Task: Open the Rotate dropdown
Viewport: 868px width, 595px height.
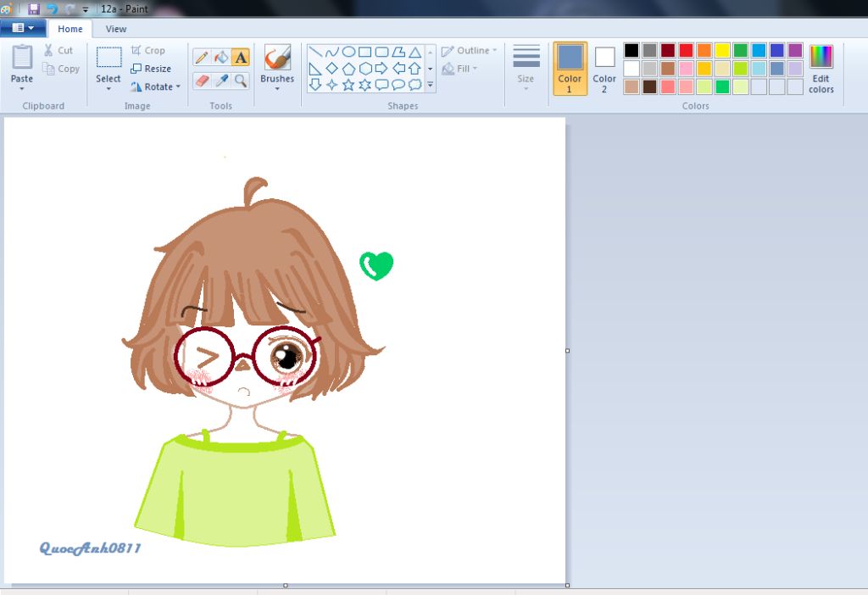Action: (156, 86)
